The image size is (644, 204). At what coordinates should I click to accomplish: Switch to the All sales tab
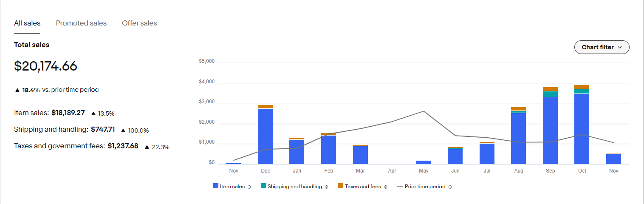[27, 23]
